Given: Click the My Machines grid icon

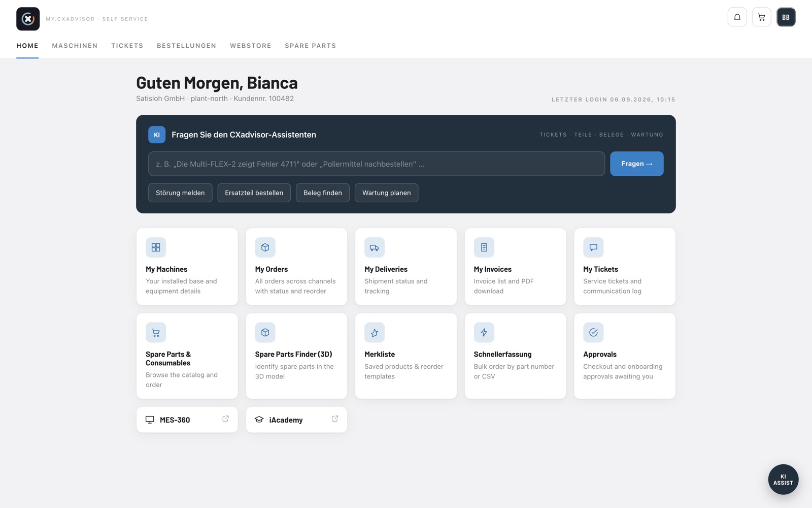Looking at the screenshot, I should [156, 247].
